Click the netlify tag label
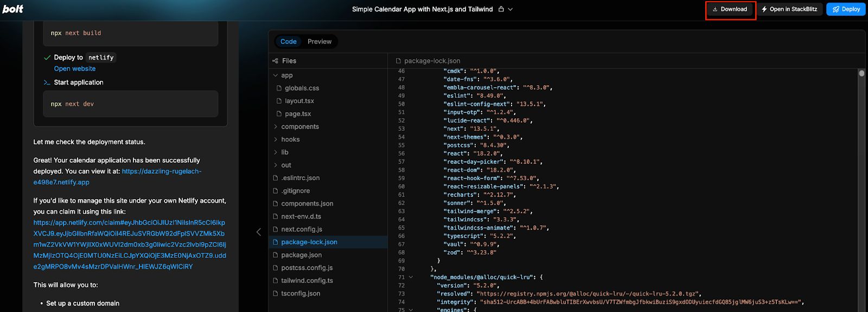The image size is (868, 312). [101, 58]
